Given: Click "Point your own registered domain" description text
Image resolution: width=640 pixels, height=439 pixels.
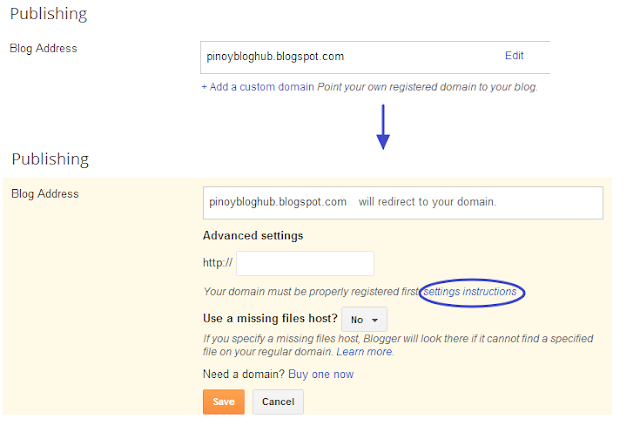Looking at the screenshot, I should pyautogui.click(x=428, y=87).
